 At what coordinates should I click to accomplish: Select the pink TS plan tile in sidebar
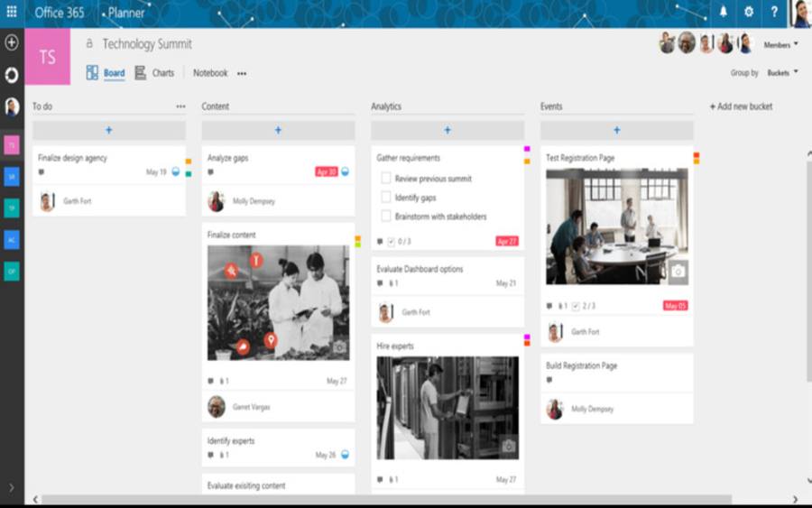[12, 145]
